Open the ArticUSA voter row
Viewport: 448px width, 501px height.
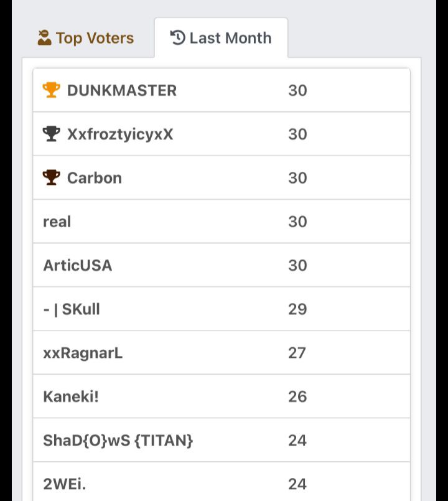78,265
